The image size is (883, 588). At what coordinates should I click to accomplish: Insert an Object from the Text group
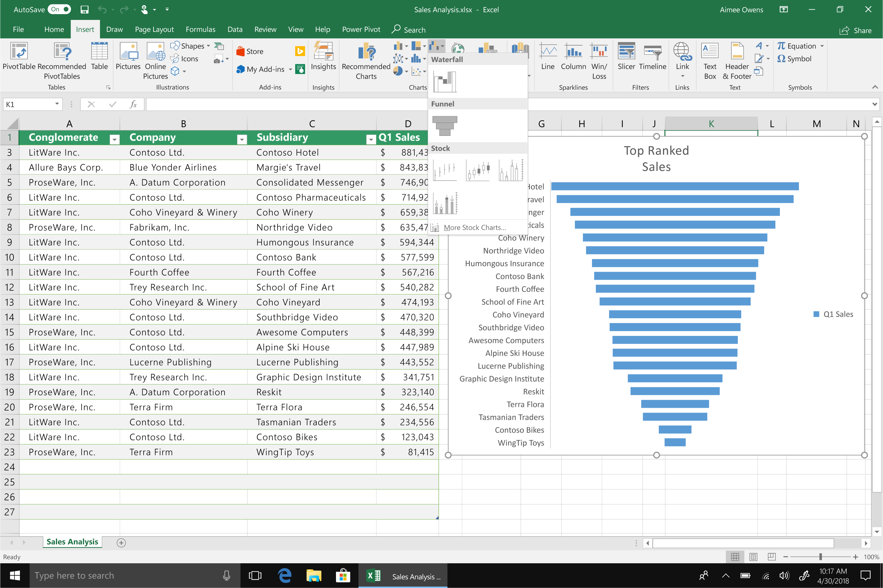point(759,71)
